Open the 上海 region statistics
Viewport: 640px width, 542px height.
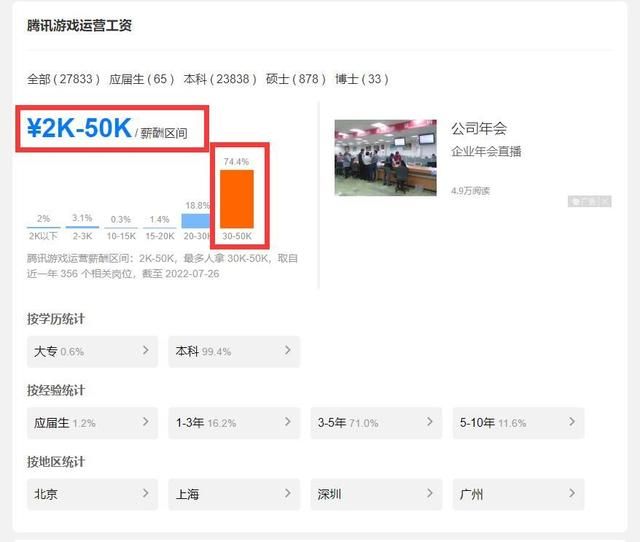(x=234, y=494)
